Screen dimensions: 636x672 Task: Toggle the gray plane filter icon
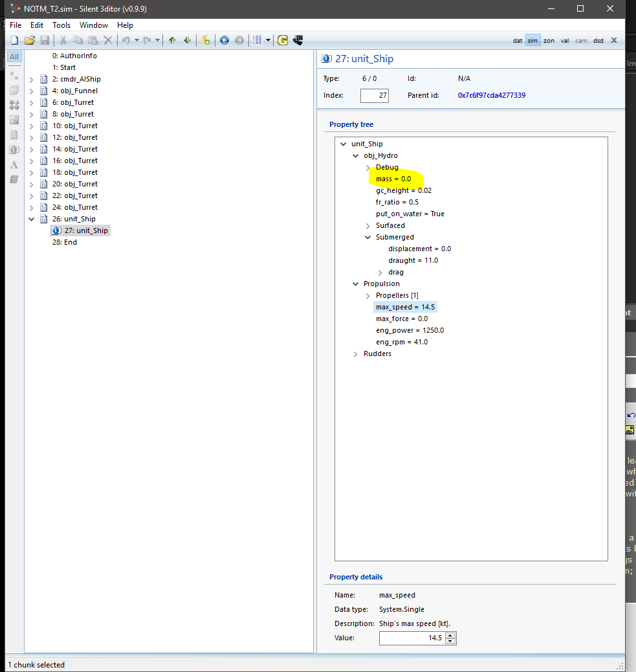[14, 179]
